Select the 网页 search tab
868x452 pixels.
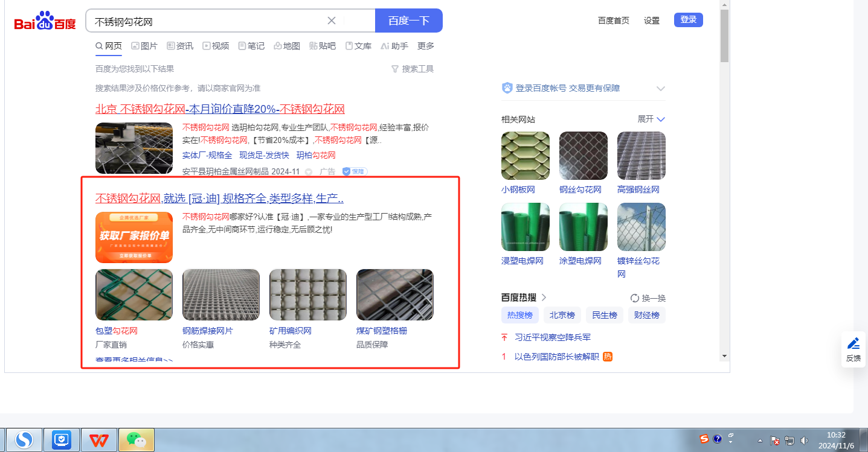[x=109, y=46]
